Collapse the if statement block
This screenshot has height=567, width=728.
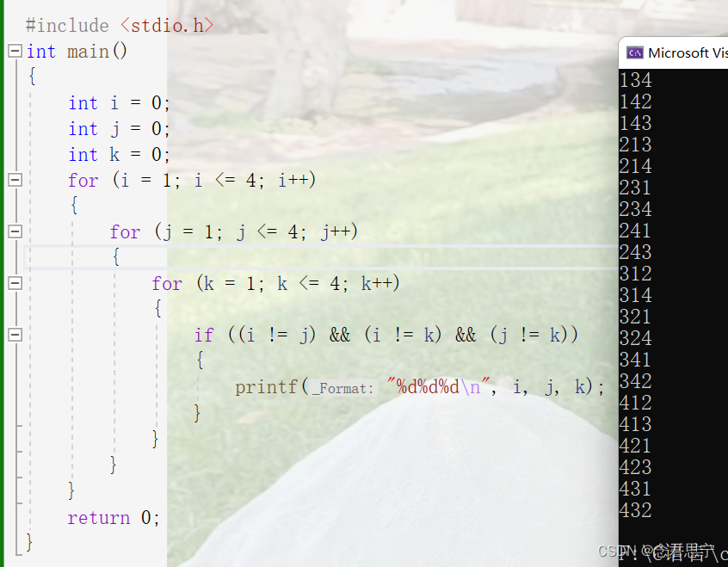click(x=15, y=335)
